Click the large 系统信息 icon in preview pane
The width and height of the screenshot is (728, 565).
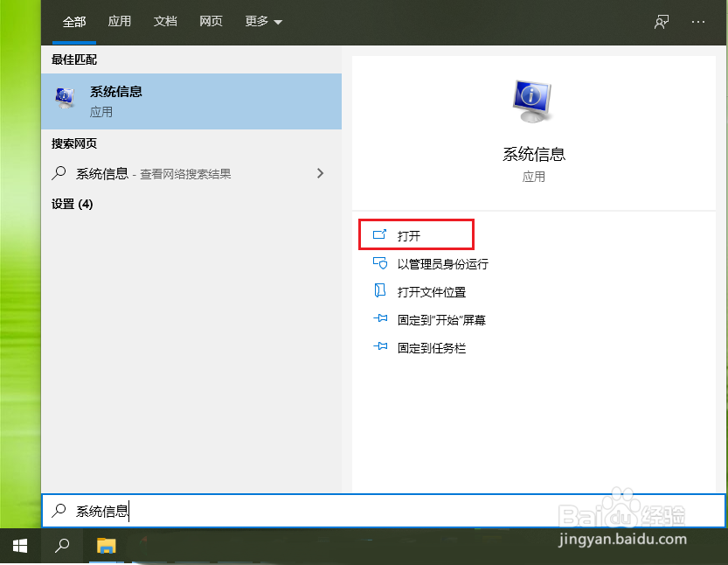tap(533, 101)
